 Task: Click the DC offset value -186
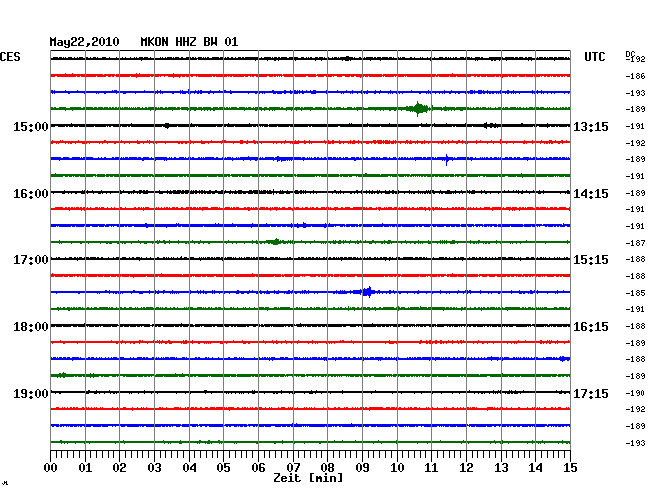635,76
